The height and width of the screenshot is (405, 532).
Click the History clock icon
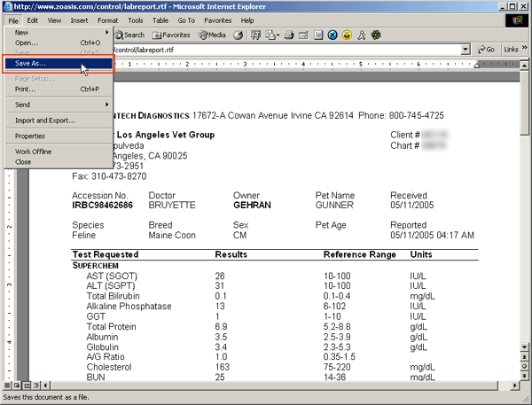click(239, 35)
